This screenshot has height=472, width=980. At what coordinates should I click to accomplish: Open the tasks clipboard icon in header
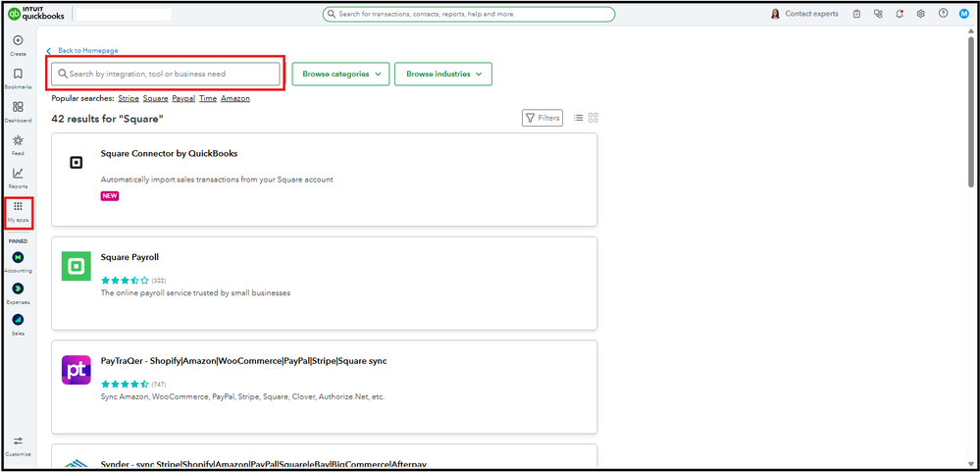point(856,14)
